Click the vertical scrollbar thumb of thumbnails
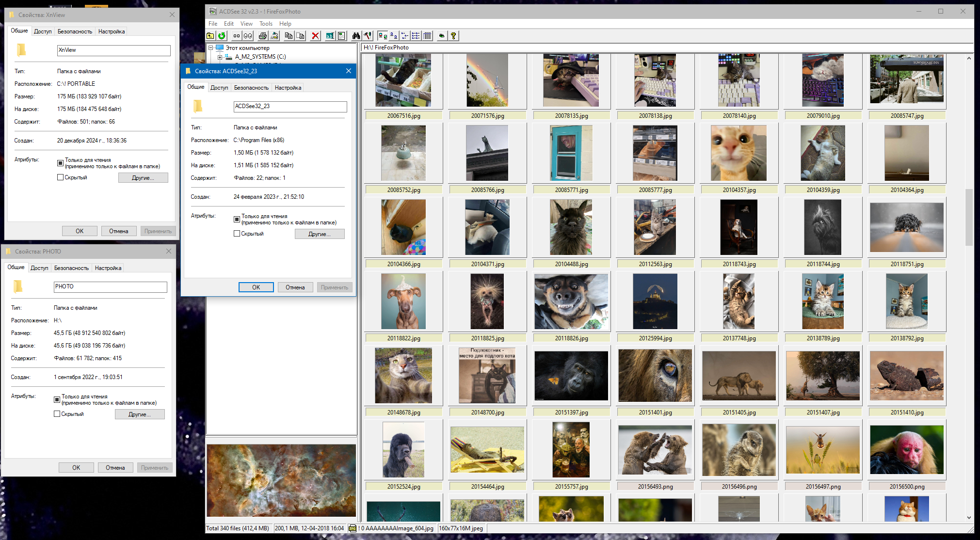The height and width of the screenshot is (540, 980). pyautogui.click(x=969, y=217)
